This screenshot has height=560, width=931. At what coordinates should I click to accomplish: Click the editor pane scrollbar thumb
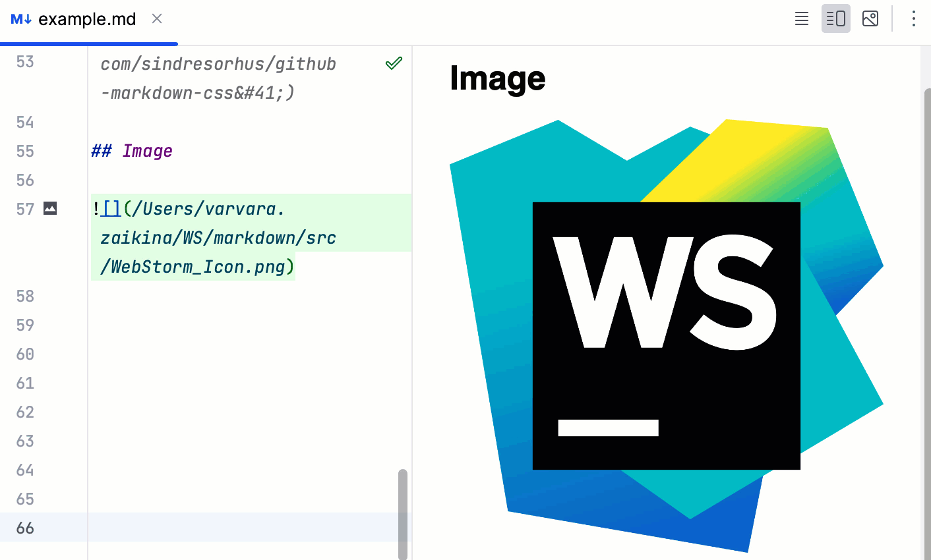pos(404,514)
